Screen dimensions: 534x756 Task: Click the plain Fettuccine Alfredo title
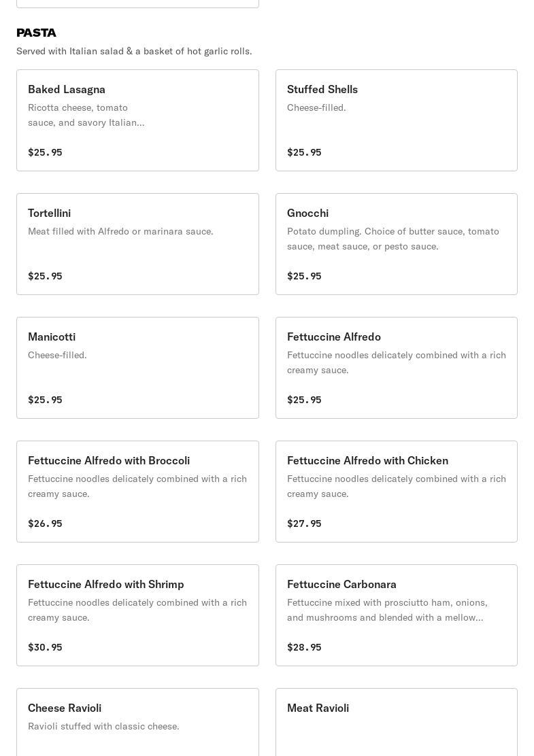tap(333, 337)
